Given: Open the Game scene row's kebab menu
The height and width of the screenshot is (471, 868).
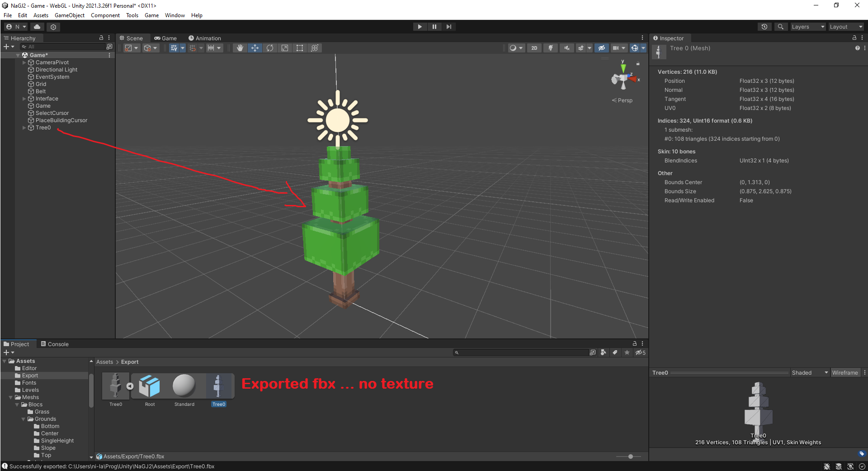Looking at the screenshot, I should [109, 55].
